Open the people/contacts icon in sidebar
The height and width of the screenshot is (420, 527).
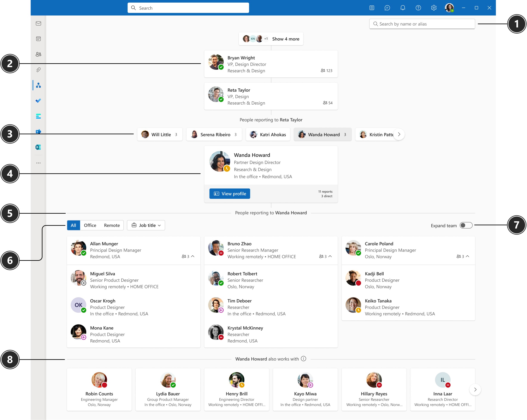pos(38,54)
